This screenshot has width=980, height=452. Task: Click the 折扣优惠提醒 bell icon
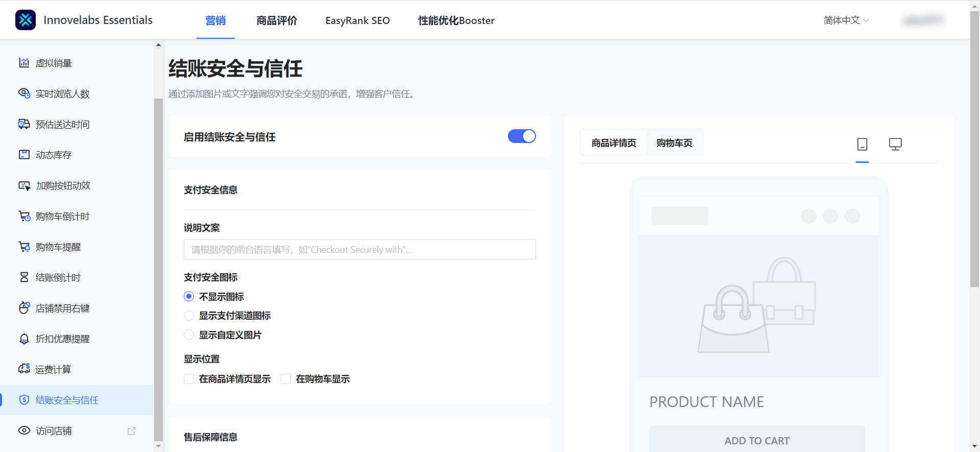(24, 339)
